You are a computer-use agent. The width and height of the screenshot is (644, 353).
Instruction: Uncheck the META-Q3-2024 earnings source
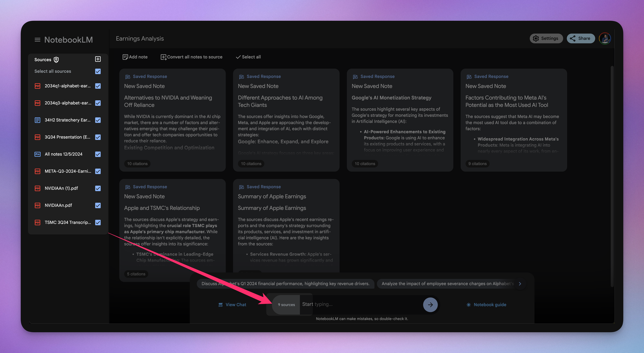pos(98,171)
